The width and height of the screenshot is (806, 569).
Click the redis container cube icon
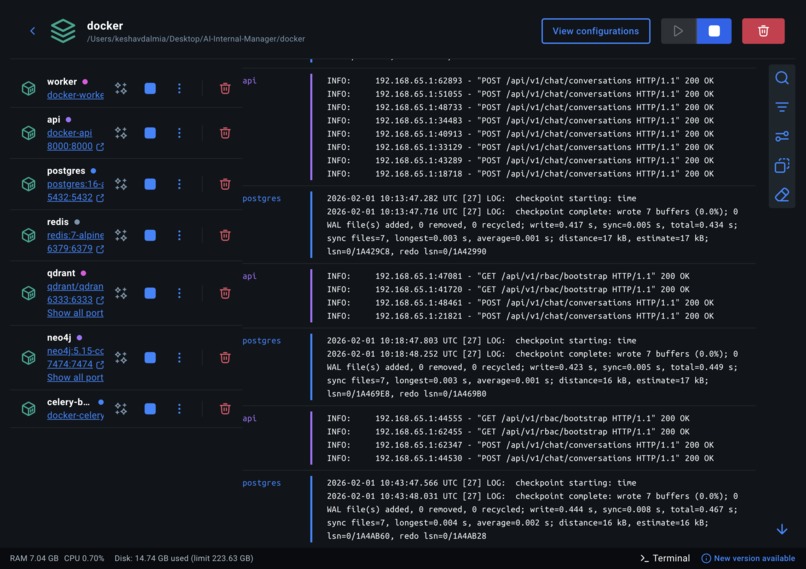click(x=29, y=235)
